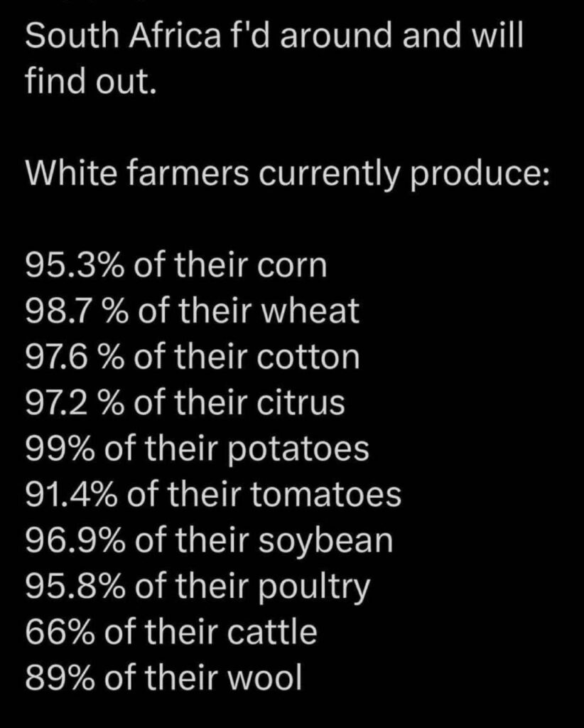
Task: Click the 'South Africa f'd around' headline text
Action: [211, 36]
